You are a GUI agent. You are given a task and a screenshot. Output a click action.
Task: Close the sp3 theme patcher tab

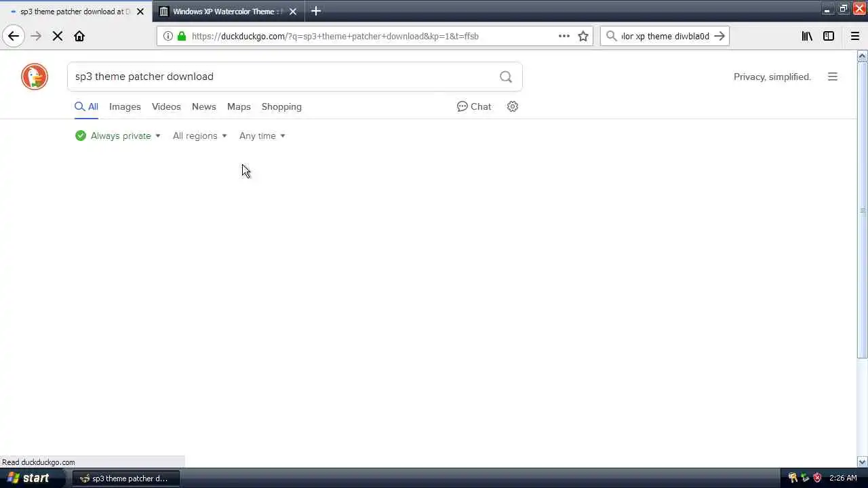coord(139,12)
